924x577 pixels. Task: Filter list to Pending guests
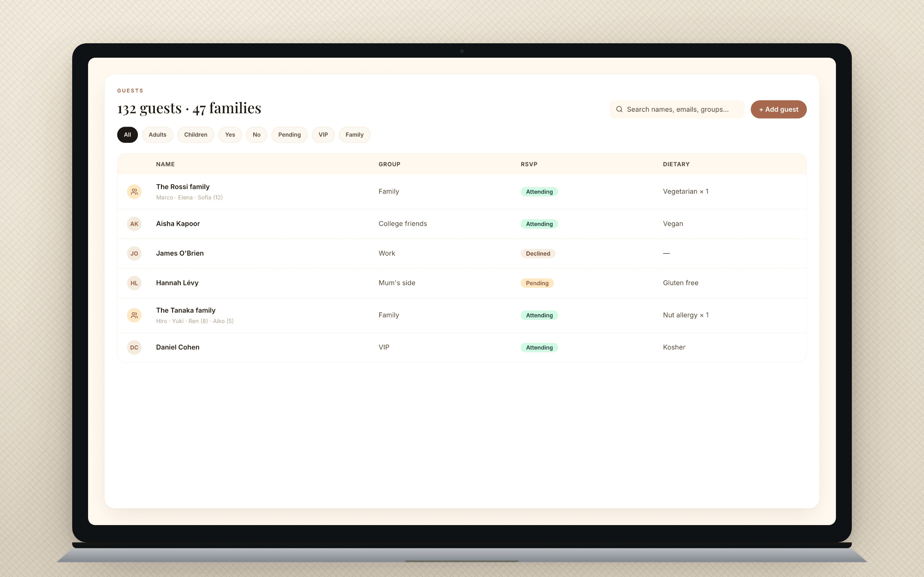[289, 135]
